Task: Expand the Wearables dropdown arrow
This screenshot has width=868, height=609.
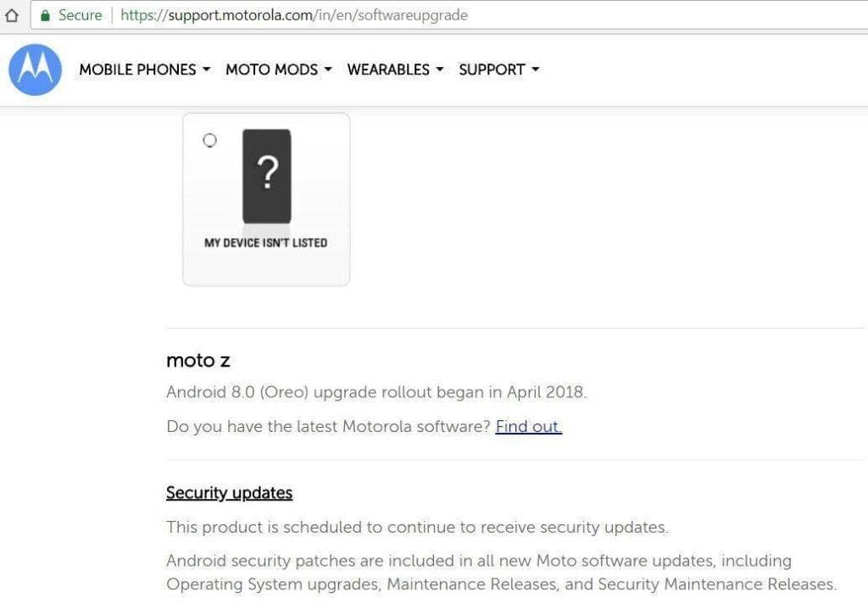Action: 440,69
